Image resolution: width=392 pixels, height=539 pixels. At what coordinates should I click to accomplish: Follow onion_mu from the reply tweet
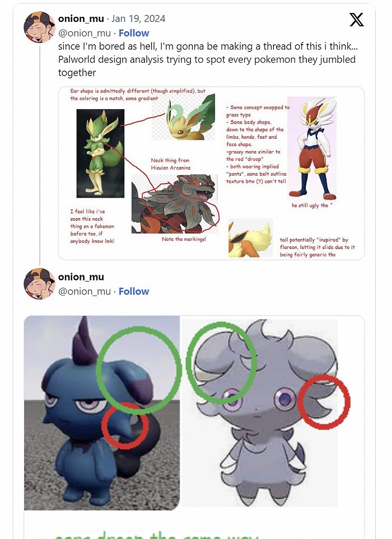(x=134, y=291)
